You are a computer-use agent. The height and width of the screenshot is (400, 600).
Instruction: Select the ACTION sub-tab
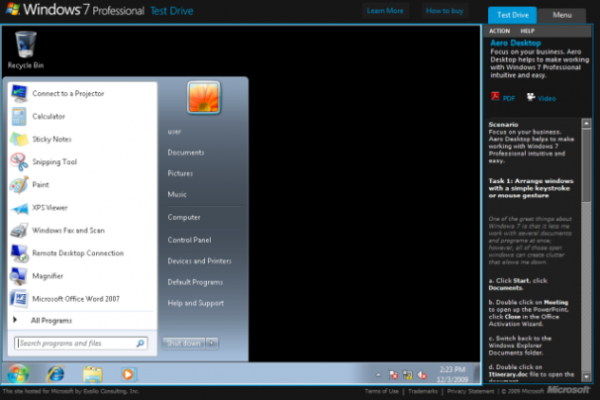pyautogui.click(x=499, y=31)
